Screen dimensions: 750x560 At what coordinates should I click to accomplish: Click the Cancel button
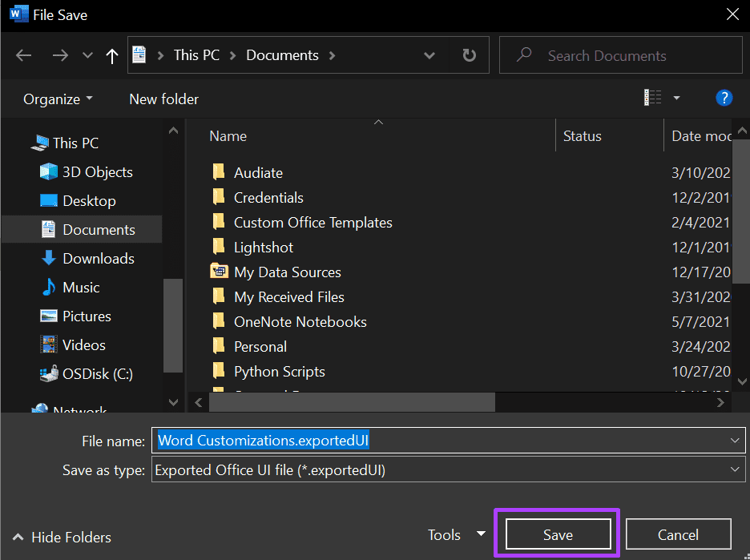tap(678, 534)
